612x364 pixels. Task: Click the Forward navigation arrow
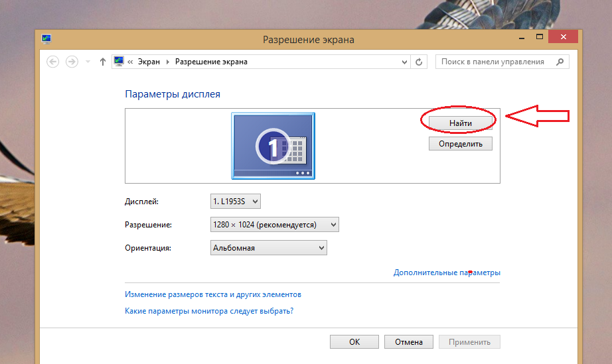72,62
